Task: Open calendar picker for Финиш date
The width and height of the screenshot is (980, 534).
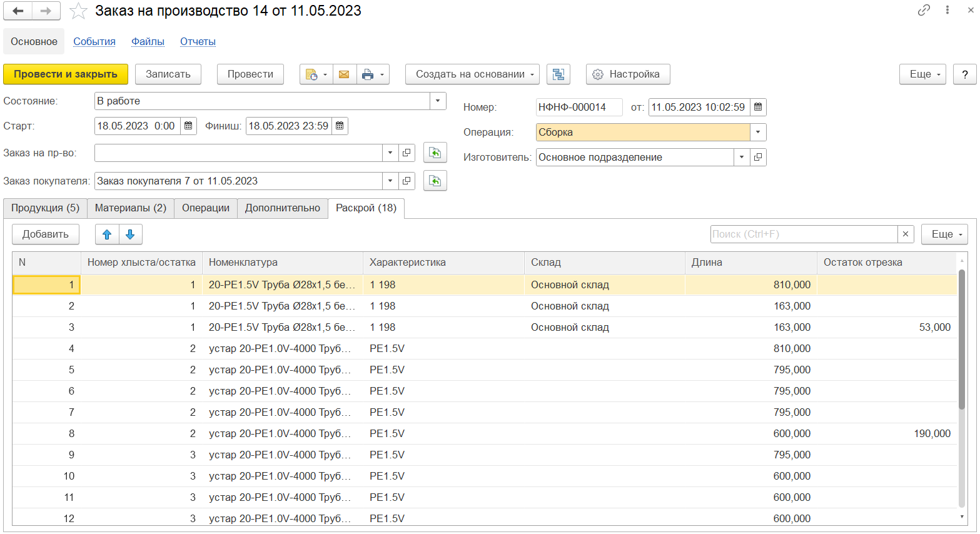Action: (x=340, y=126)
